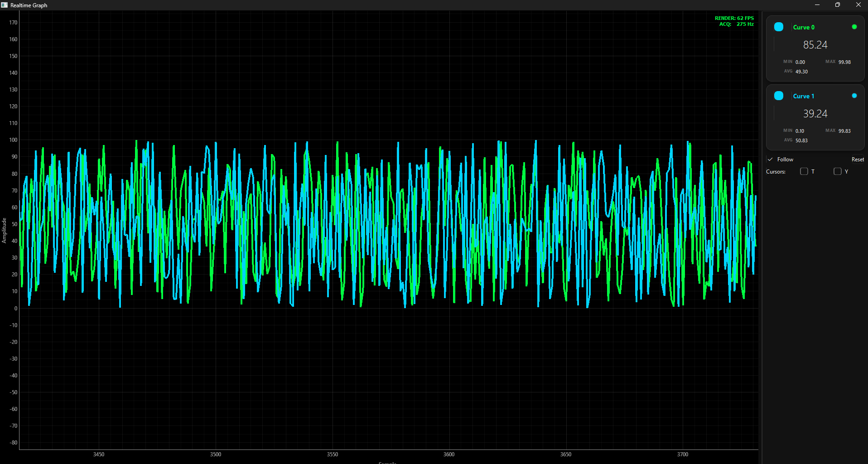Click Curve 1 AVG value 50.83
Screen dimensions: 868x464
(801, 140)
